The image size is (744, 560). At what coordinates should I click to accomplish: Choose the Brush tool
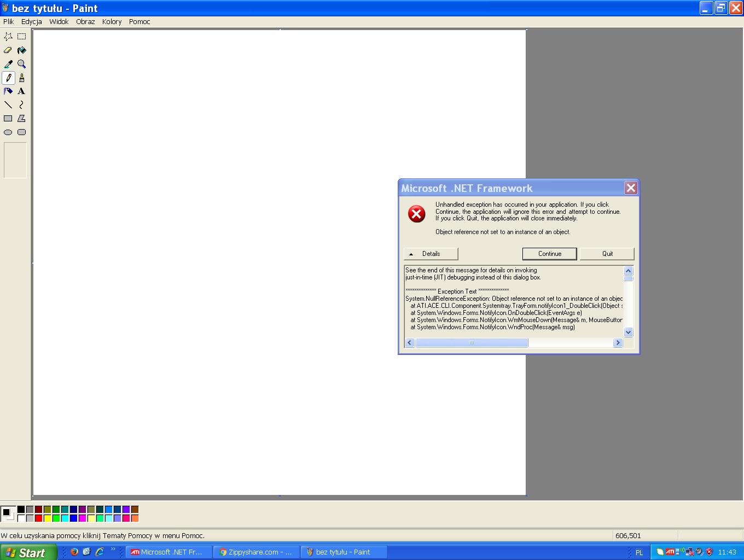point(21,78)
